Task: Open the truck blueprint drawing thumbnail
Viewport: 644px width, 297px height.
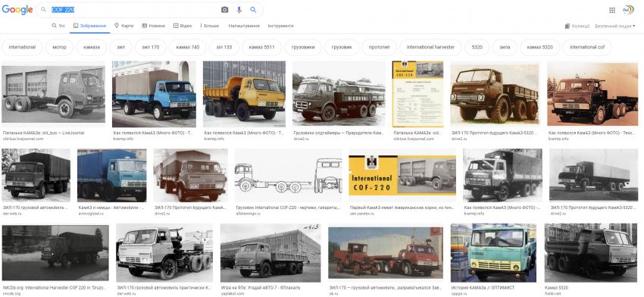Action: (x=289, y=176)
